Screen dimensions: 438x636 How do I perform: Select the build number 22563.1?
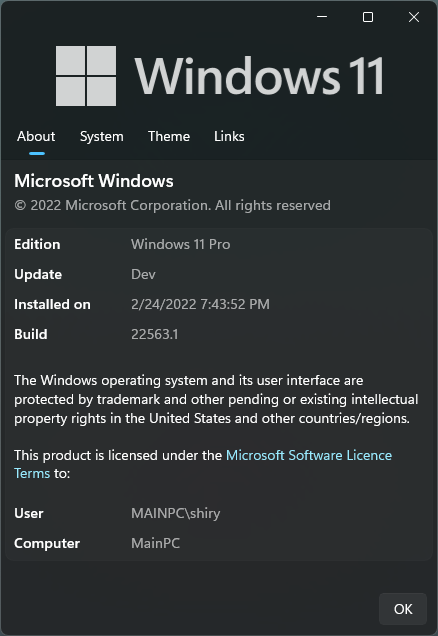[155, 334]
